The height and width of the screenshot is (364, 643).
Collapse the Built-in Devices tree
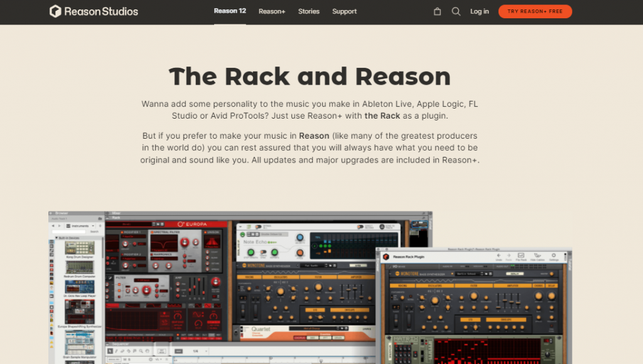[x=57, y=238]
